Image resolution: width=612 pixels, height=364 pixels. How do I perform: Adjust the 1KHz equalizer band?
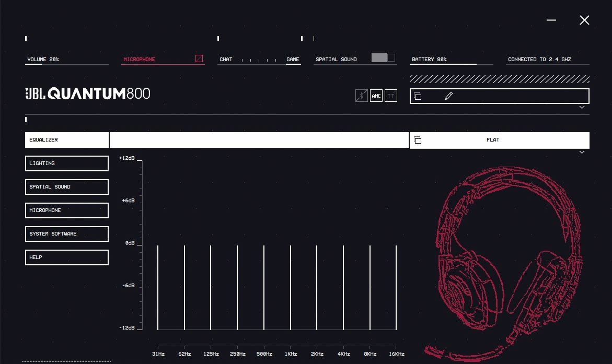pyautogui.click(x=291, y=288)
